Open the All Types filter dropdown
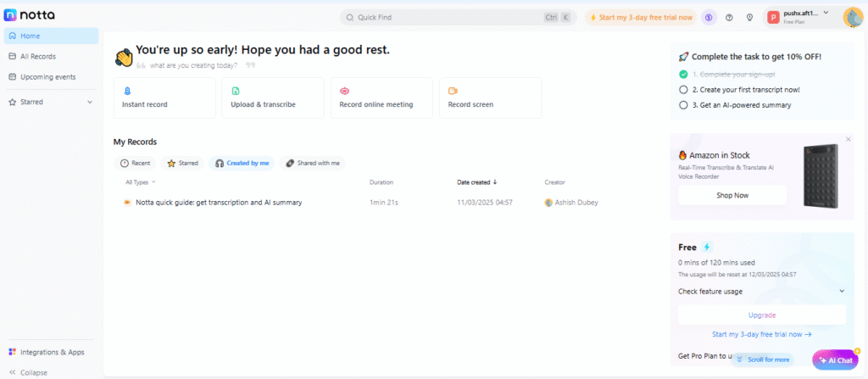Screen dimensions: 868x379 140,182
